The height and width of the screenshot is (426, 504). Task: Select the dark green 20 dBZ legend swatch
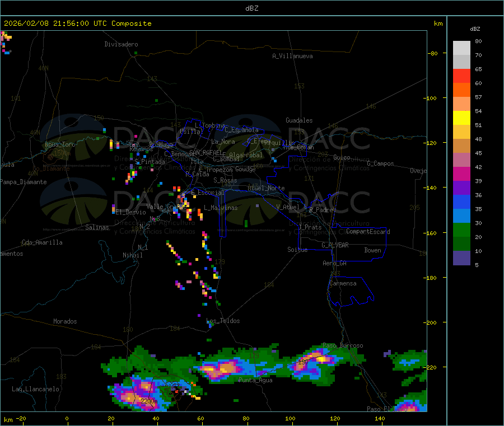click(x=461, y=244)
